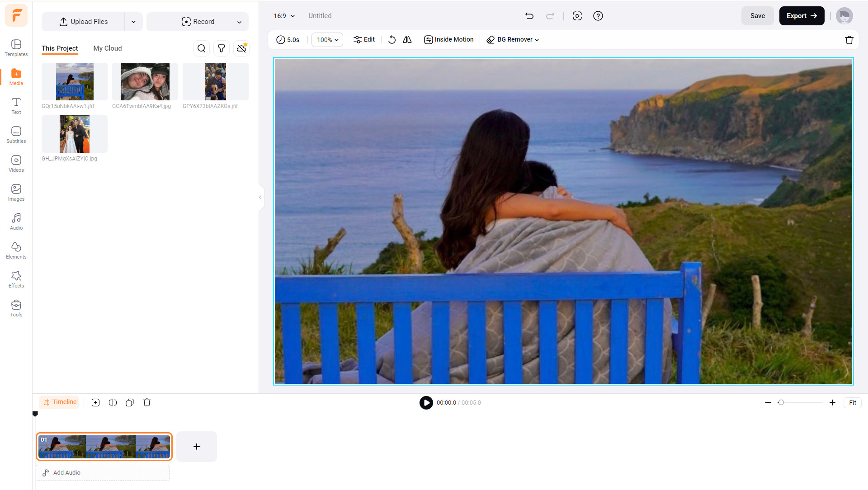Viewport: 868px width, 490px height.
Task: Click the preview screenshot capture icon
Action: [x=577, y=16]
